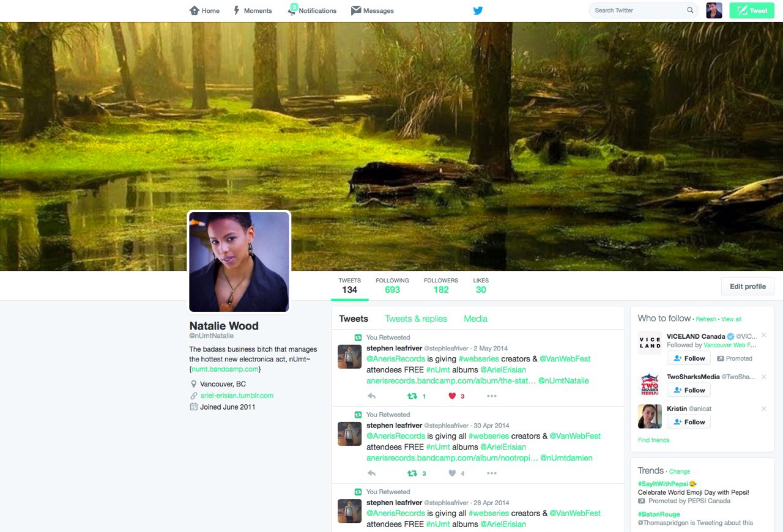Change the Trends location
783x532 pixels.
click(x=680, y=471)
